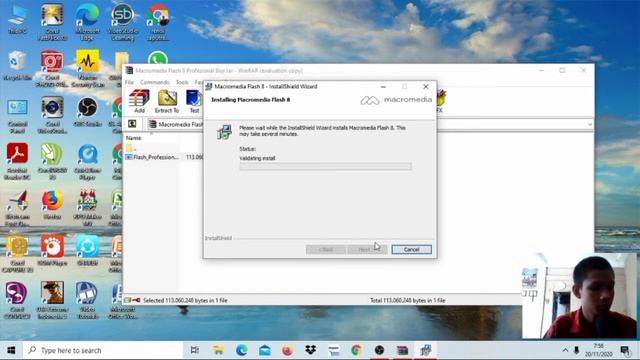The height and width of the screenshot is (360, 640).
Task: Open the Control Panel desktop icon
Action: point(17,115)
